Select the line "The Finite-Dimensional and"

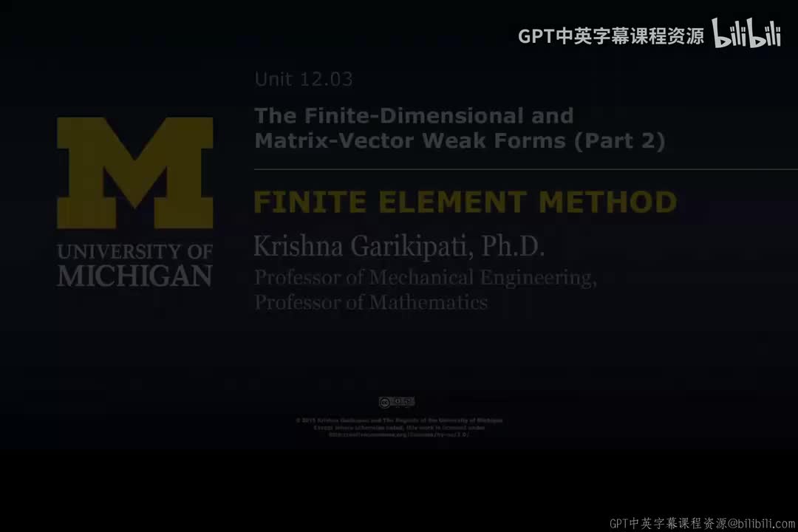tap(414, 115)
